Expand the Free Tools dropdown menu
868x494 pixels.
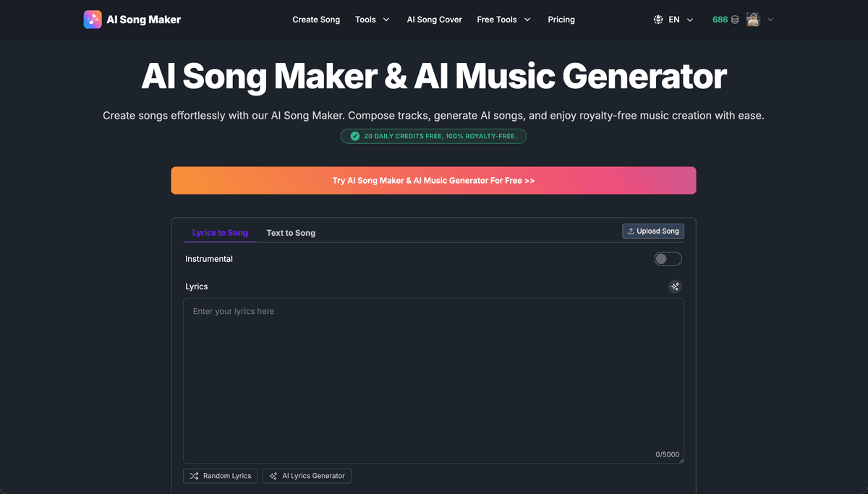pos(503,20)
